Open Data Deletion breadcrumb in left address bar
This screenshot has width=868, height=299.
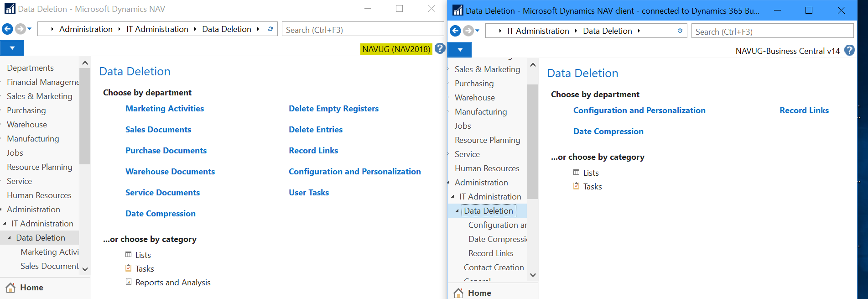227,29
